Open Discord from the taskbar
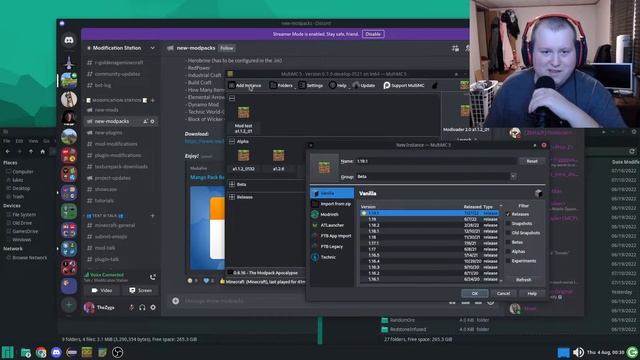 click(56, 352)
